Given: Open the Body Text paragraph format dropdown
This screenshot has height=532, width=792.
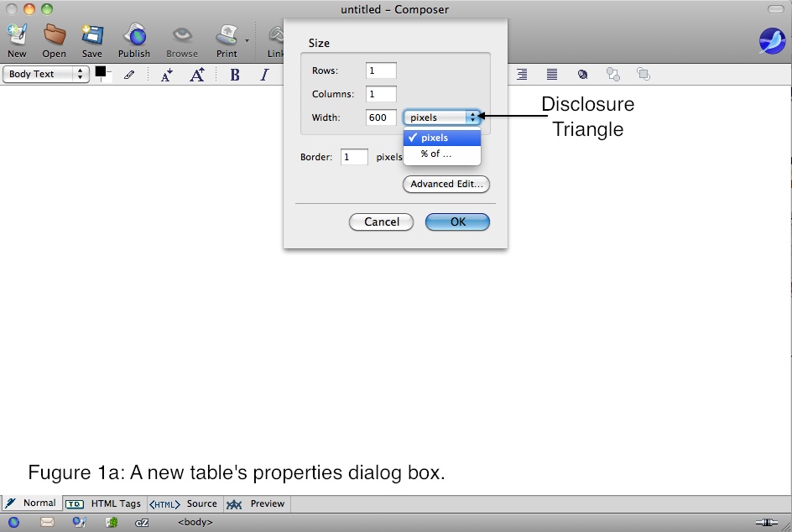Looking at the screenshot, I should pos(47,74).
